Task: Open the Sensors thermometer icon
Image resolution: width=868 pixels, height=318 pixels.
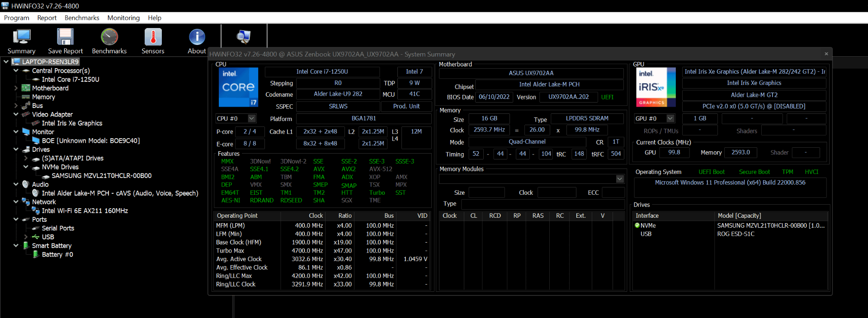Action: [153, 37]
